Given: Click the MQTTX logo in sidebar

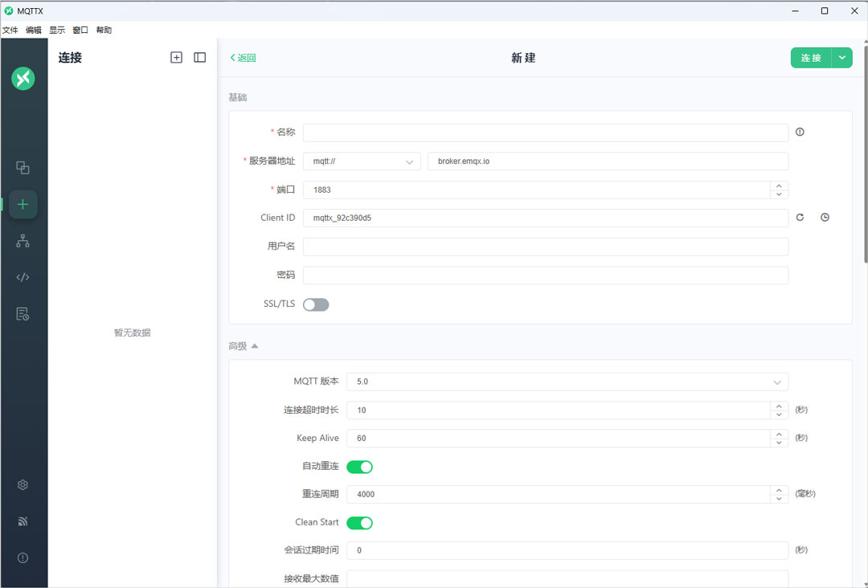Looking at the screenshot, I should [x=23, y=79].
